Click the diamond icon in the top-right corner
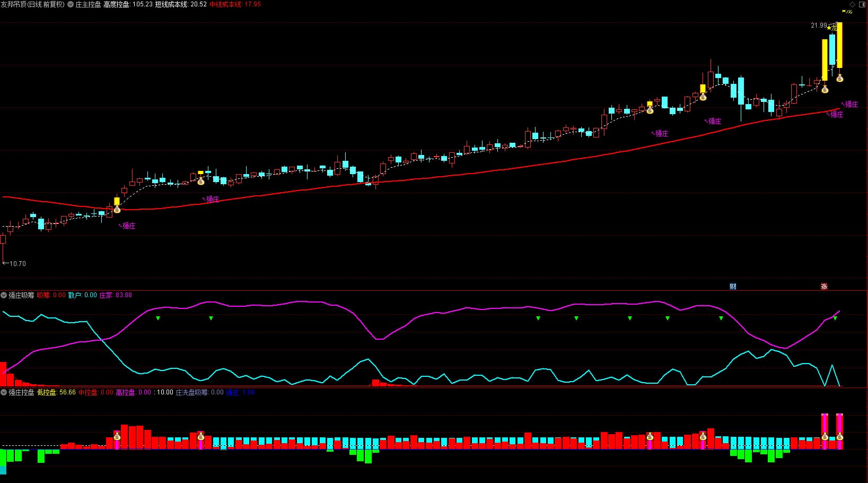 [x=853, y=4]
